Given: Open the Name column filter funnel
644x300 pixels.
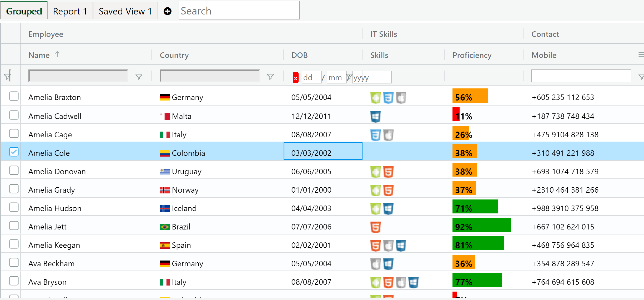Looking at the screenshot, I should click(139, 77).
